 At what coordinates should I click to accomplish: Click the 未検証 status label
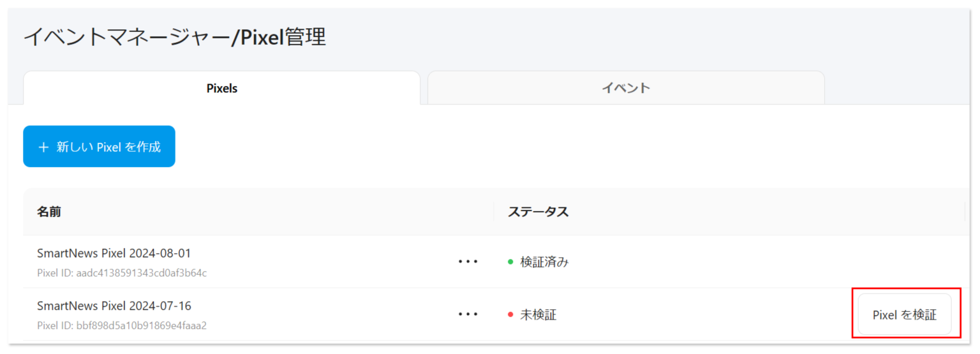538,314
